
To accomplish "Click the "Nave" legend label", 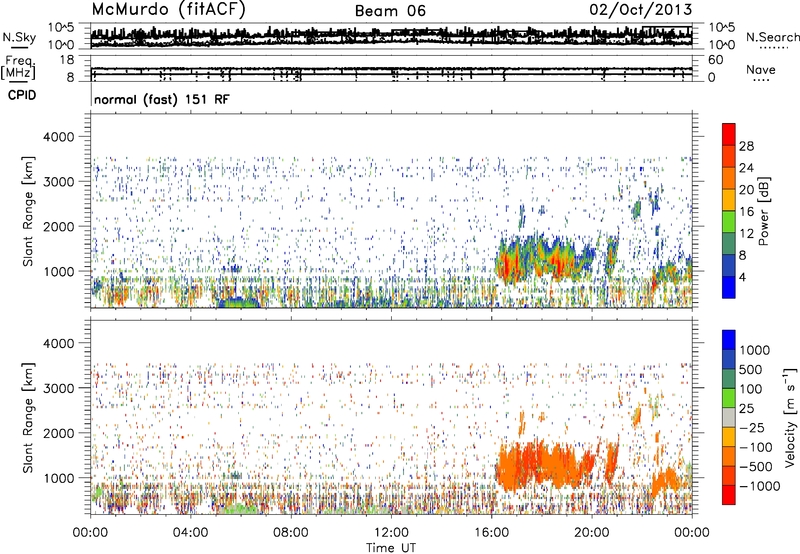I will coord(761,69).
